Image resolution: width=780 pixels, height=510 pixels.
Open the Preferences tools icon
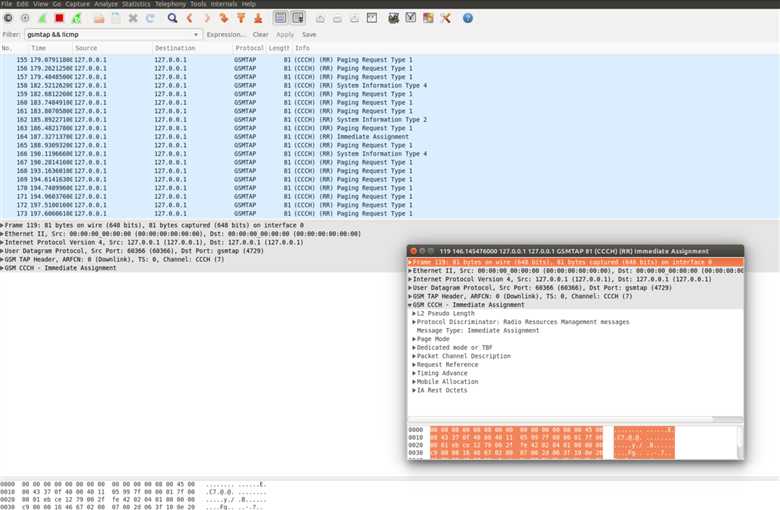click(x=445, y=18)
